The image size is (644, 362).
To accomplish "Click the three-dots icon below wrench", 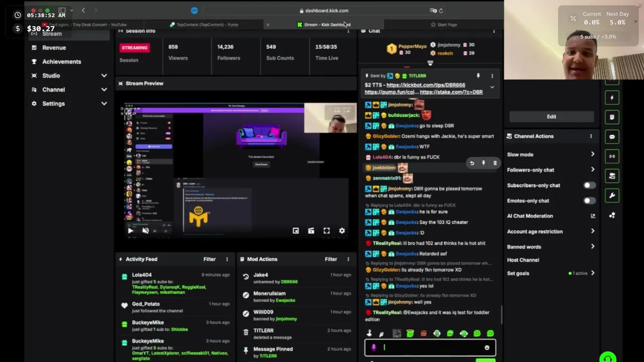I will (612, 215).
